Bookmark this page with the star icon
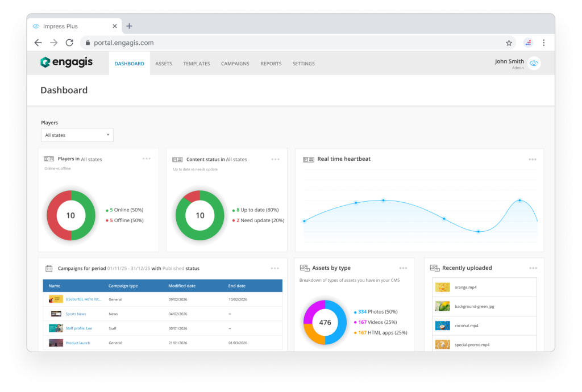Image resolution: width=582 pixels, height=392 pixels. tap(509, 43)
